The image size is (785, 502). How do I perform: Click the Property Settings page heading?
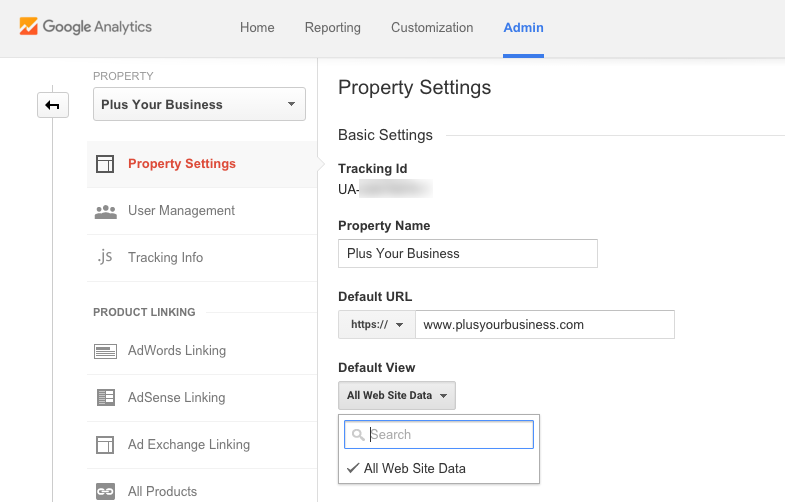[415, 88]
